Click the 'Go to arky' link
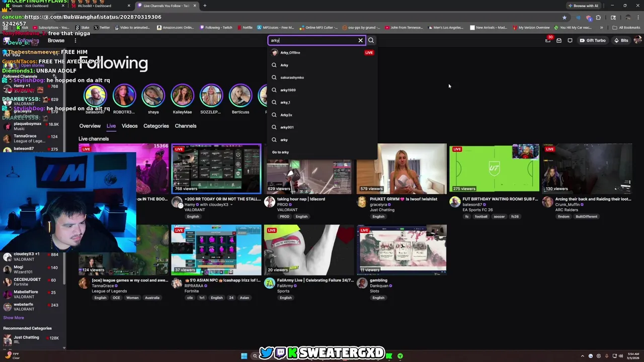The image size is (644, 362). pyautogui.click(x=280, y=152)
